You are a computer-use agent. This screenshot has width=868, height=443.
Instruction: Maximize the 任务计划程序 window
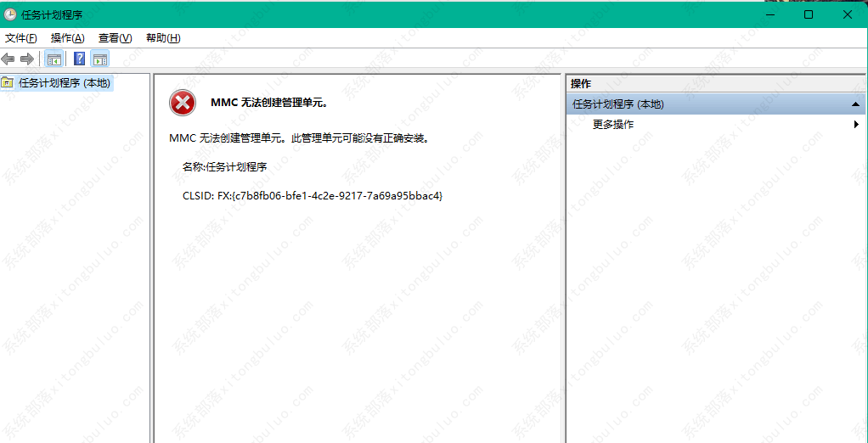(809, 15)
